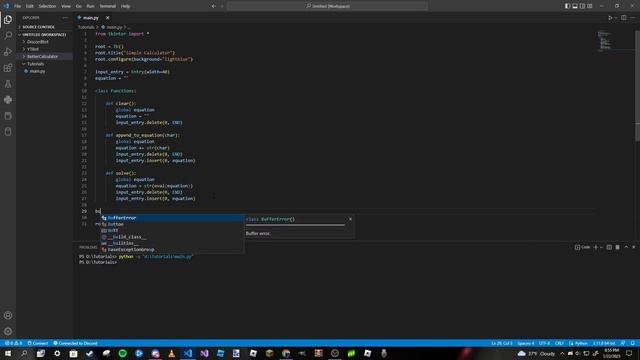Open the View menu

tap(66, 6)
